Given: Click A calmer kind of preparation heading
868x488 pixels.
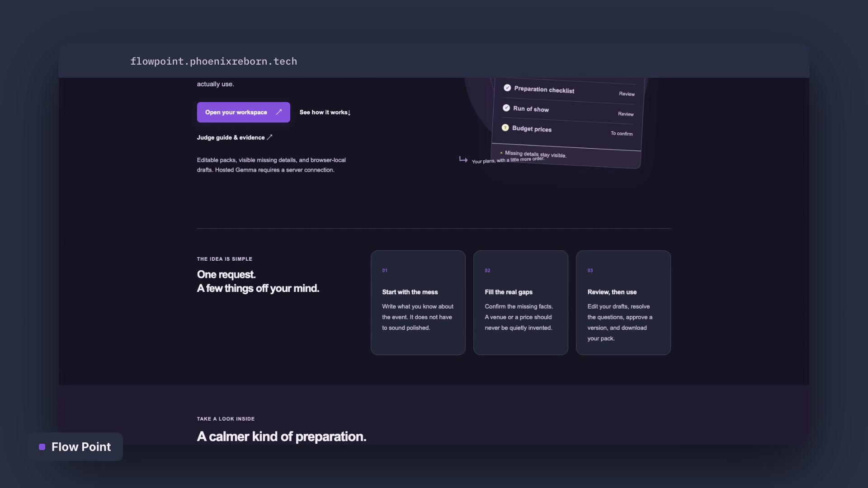Looking at the screenshot, I should pos(282,436).
